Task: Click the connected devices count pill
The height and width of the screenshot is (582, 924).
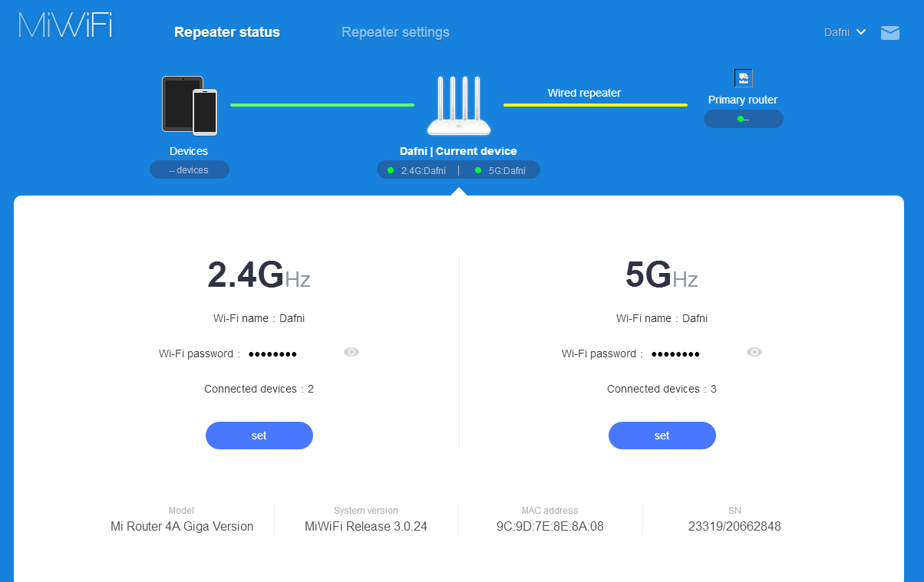Action: tap(189, 169)
